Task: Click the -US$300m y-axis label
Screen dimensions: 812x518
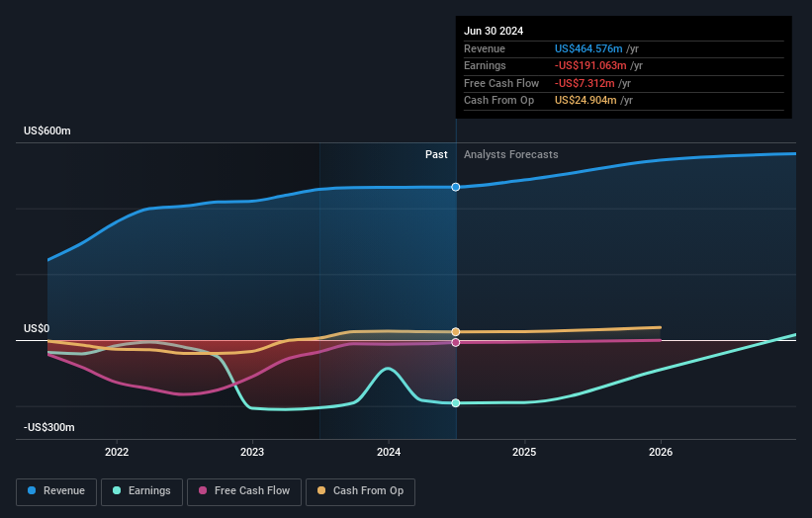Action: (x=49, y=427)
